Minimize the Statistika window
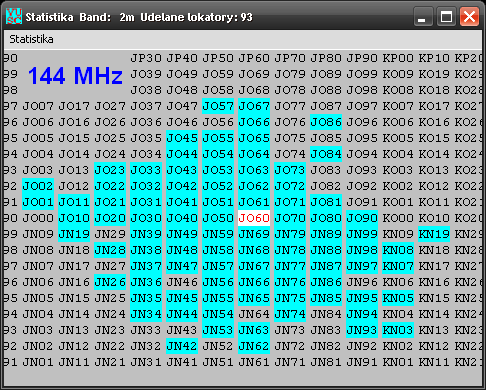 coord(423,17)
